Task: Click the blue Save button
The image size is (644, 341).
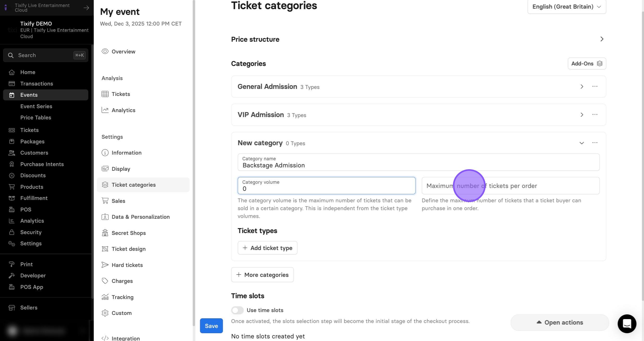Action: [x=211, y=326]
